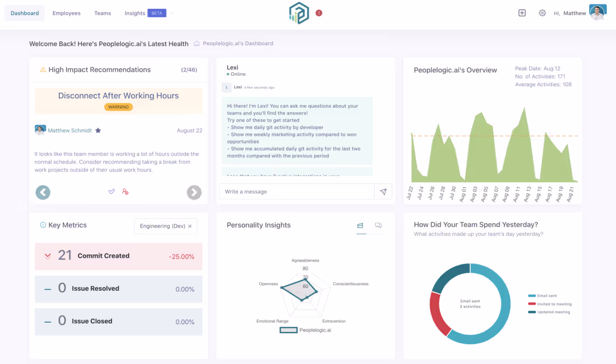Click the add (plus square) icon
Image resolution: width=616 pixels, height=364 pixels.
(522, 13)
